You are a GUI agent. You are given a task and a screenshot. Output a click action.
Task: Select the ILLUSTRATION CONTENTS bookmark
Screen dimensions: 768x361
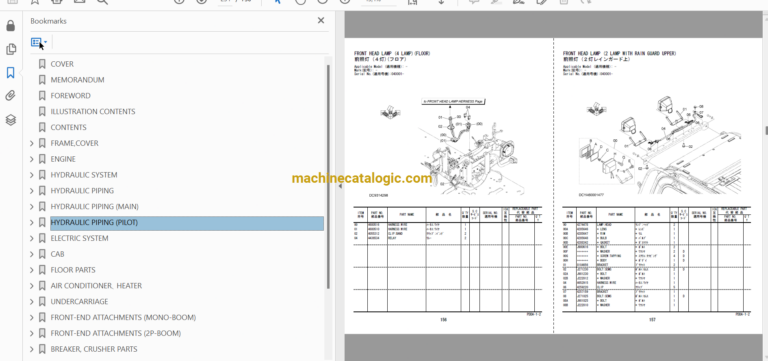[93, 112]
